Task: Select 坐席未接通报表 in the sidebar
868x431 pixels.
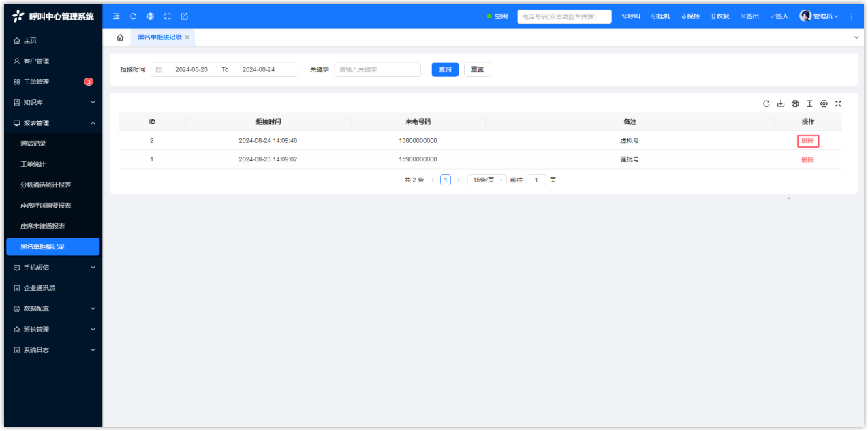Action: [42, 226]
